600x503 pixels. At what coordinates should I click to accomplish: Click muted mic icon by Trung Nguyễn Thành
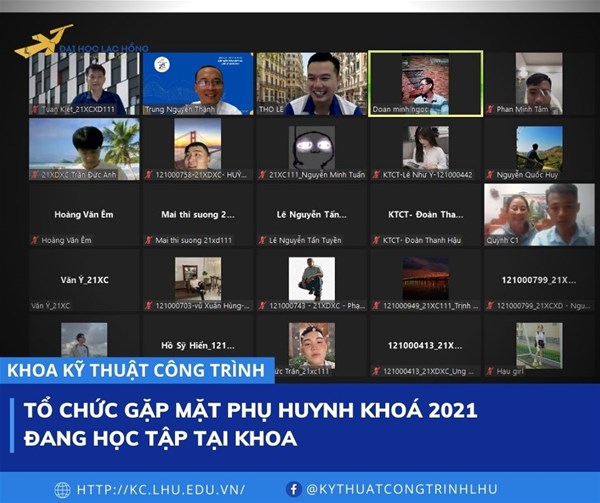(x=148, y=109)
